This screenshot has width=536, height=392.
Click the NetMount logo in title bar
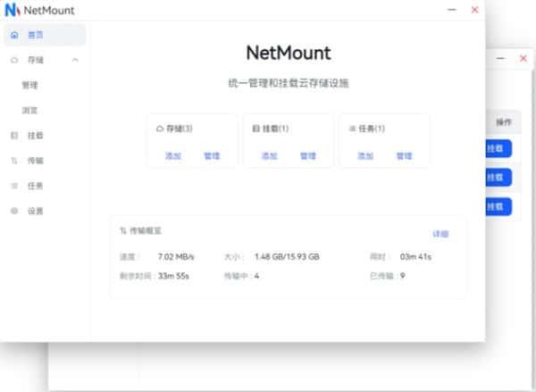(13, 11)
